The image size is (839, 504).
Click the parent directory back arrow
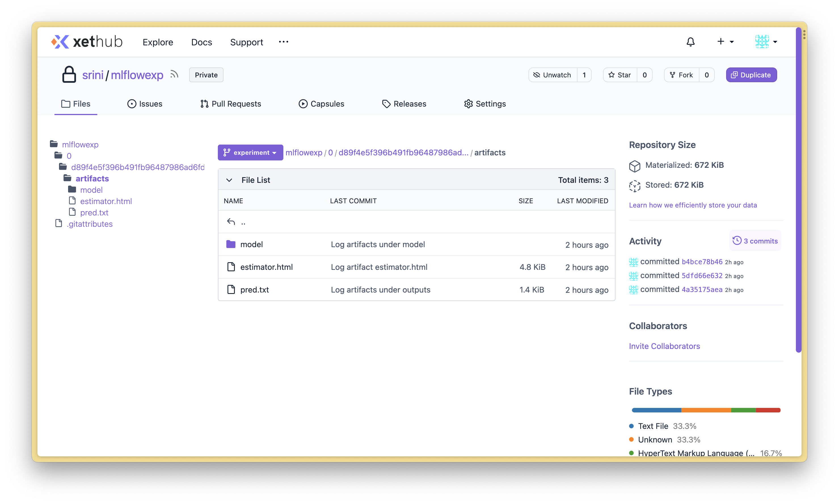click(231, 222)
